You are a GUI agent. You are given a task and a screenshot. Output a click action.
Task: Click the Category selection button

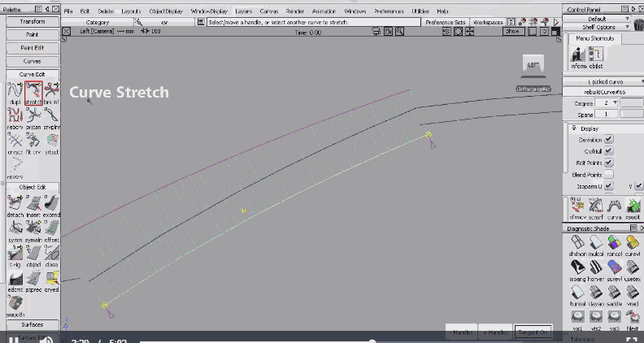[x=98, y=22]
